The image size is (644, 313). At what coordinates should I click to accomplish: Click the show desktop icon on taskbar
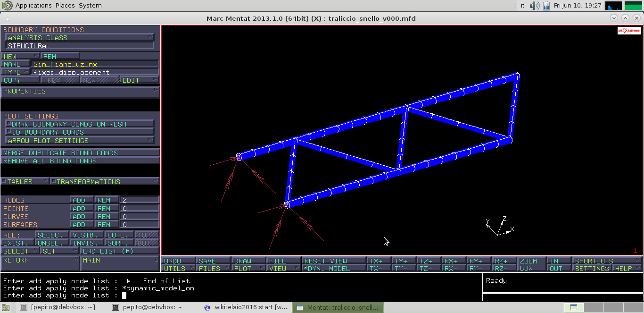pos(5,307)
